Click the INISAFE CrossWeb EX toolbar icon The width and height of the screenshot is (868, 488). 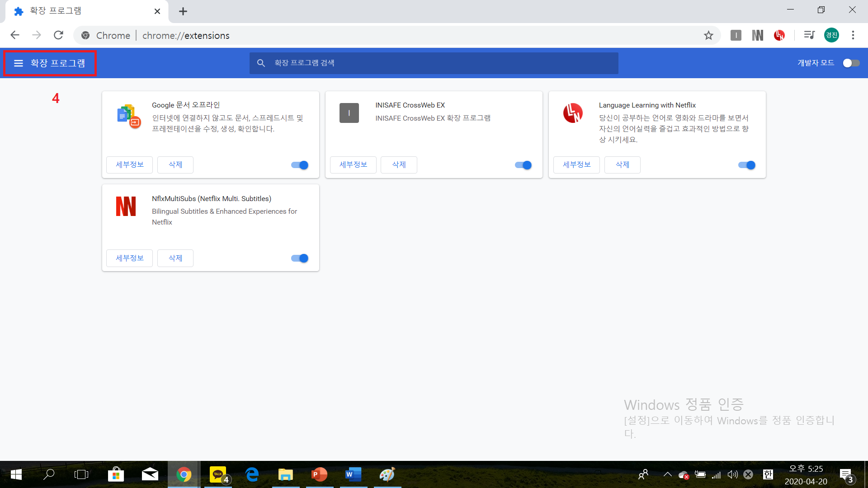point(736,35)
